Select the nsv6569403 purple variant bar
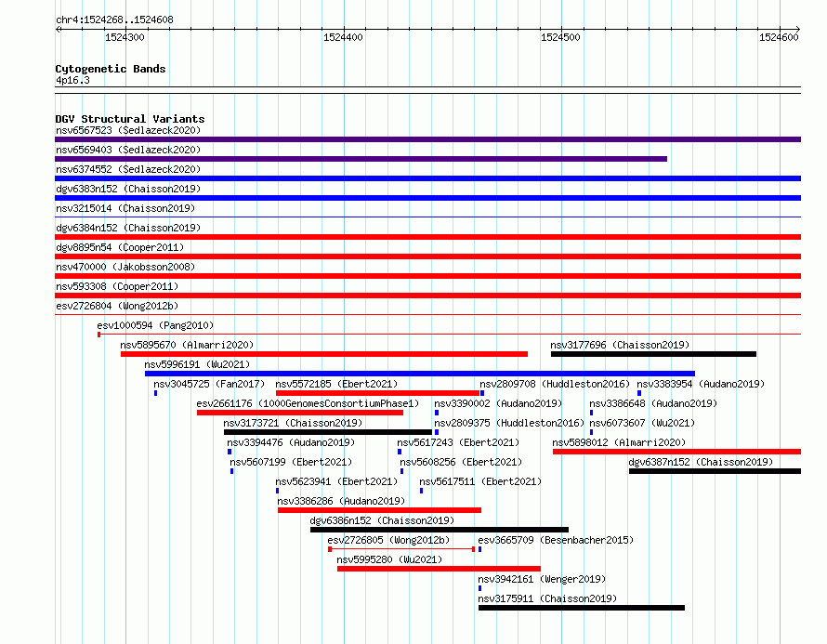 [x=361, y=159]
